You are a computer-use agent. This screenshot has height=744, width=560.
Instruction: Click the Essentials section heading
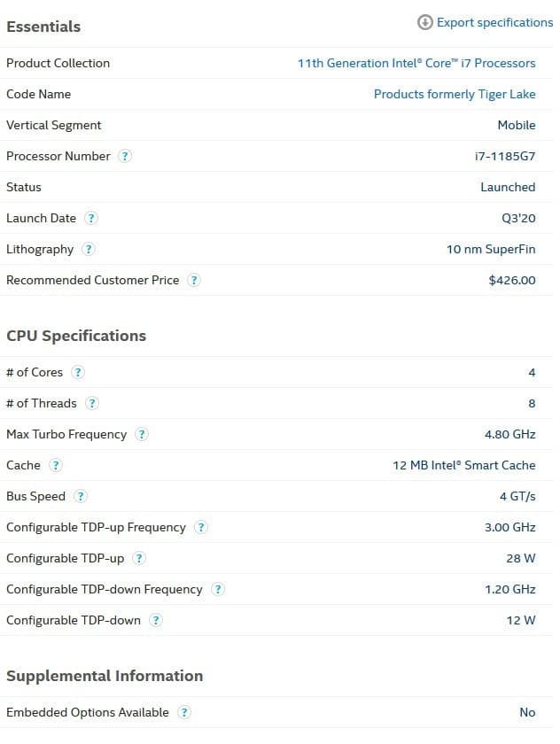click(43, 27)
